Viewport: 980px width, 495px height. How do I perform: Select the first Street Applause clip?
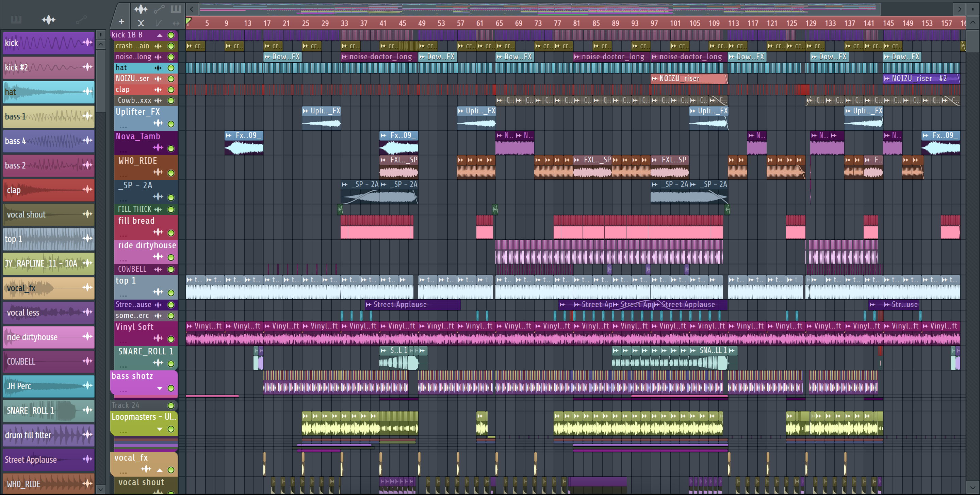[x=412, y=305]
